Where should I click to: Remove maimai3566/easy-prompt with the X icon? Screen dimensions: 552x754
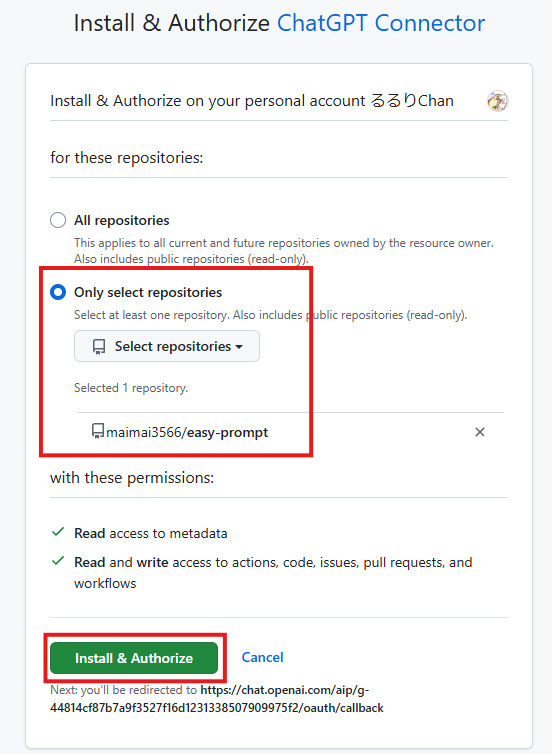point(479,432)
